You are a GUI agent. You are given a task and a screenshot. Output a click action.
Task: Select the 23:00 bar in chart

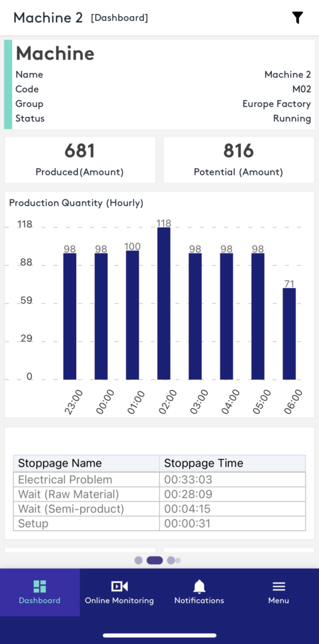(70, 316)
